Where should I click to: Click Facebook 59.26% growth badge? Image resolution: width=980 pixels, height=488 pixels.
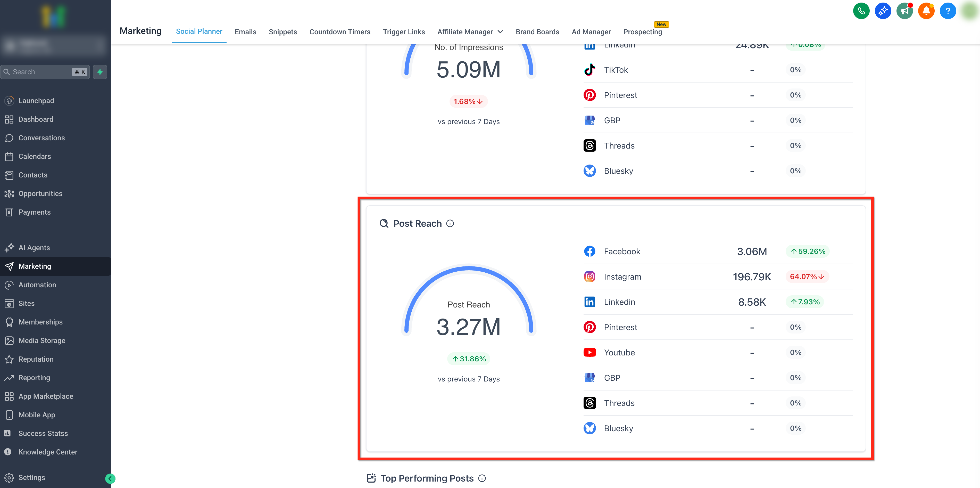pos(808,251)
